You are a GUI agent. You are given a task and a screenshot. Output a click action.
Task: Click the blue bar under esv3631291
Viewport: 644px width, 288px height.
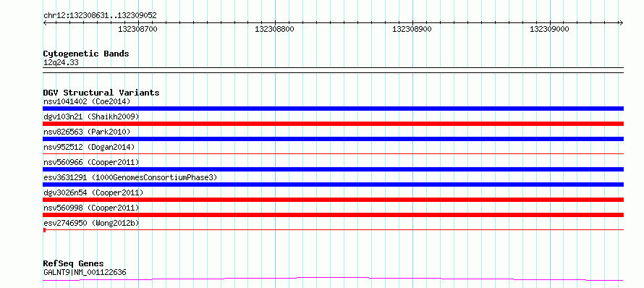coord(333,185)
